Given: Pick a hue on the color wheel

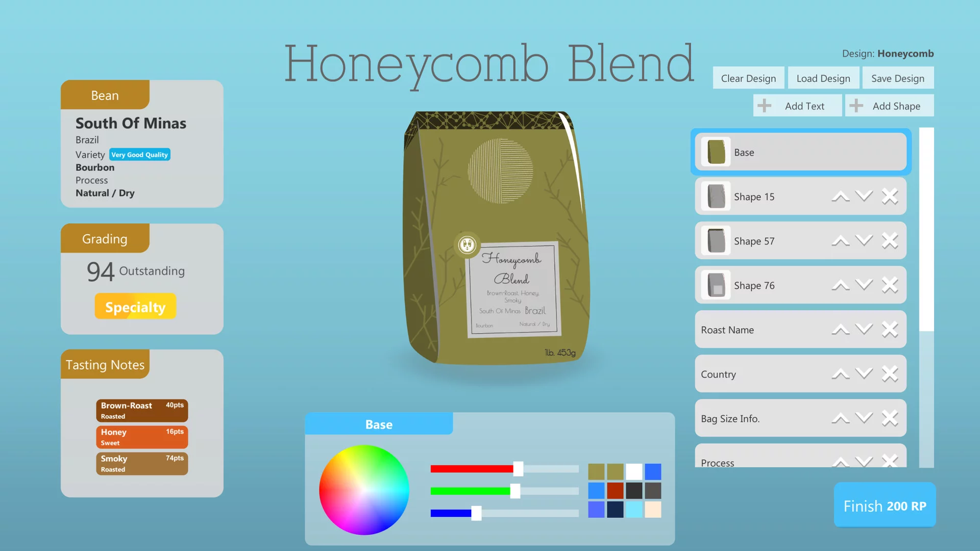Looking at the screenshot, I should click(x=364, y=490).
